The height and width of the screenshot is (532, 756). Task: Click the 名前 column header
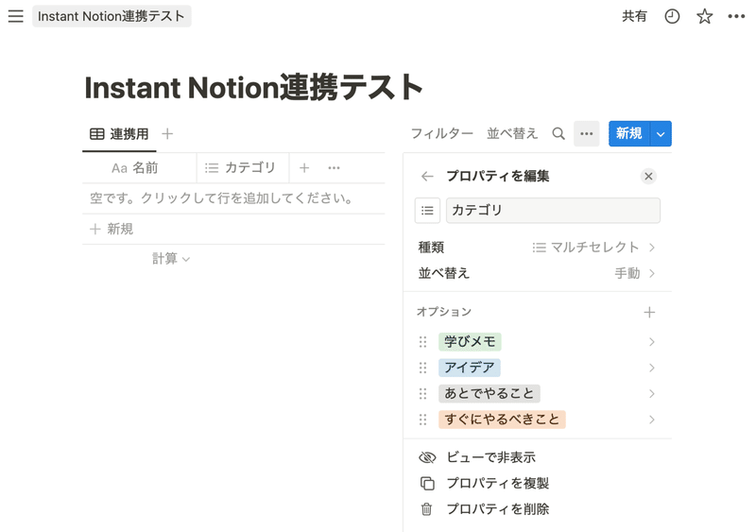coord(139,168)
